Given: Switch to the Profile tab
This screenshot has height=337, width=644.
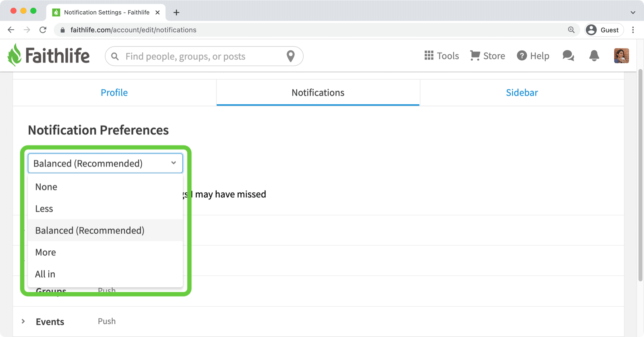Looking at the screenshot, I should (114, 93).
